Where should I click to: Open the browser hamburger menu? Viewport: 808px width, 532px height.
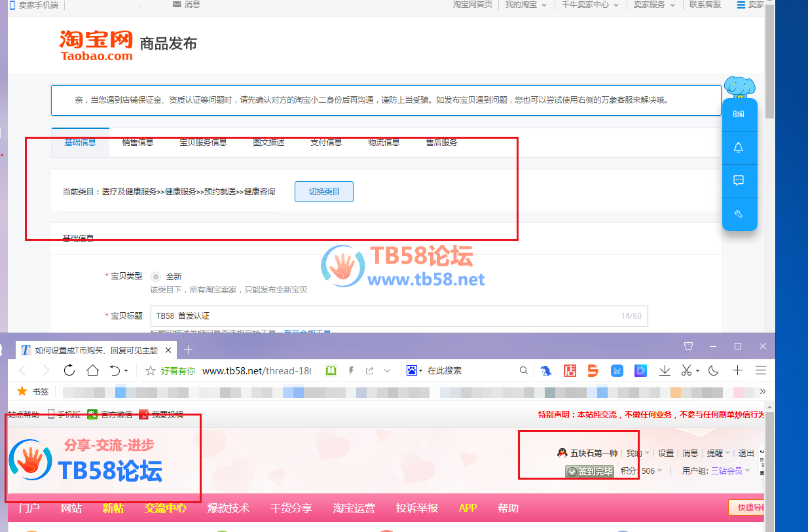tap(761, 370)
